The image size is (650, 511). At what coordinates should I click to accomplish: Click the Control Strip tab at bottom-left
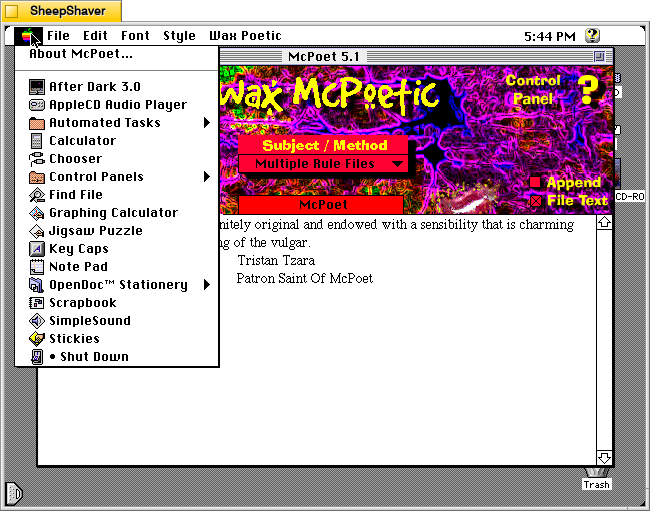coord(14,494)
